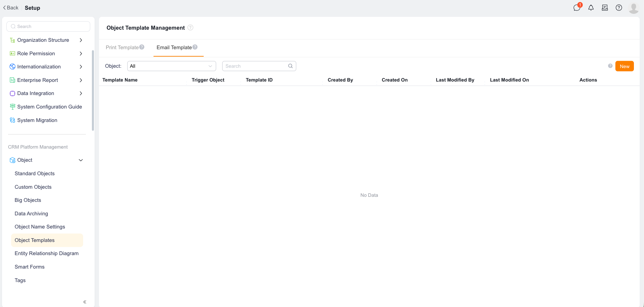Focus the template Search input
This screenshot has width=644, height=307.
[x=259, y=66]
